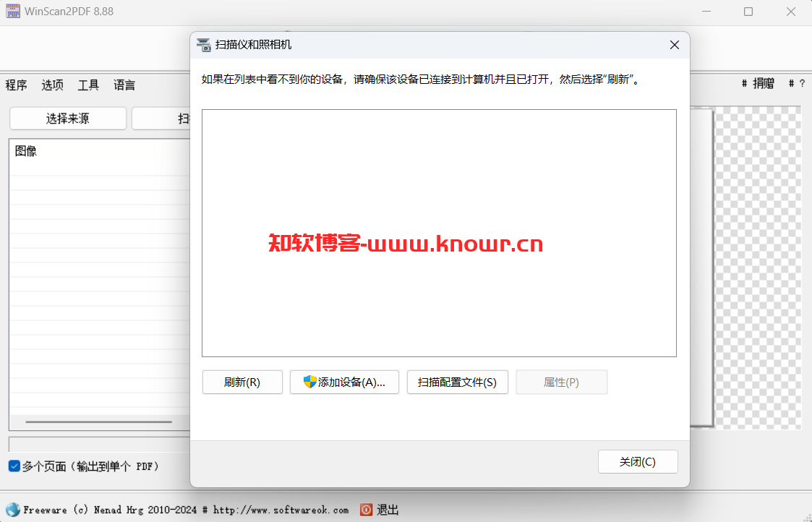Open the 工具 menu in WinScan2PDF
This screenshot has width=812, height=522.
88,85
